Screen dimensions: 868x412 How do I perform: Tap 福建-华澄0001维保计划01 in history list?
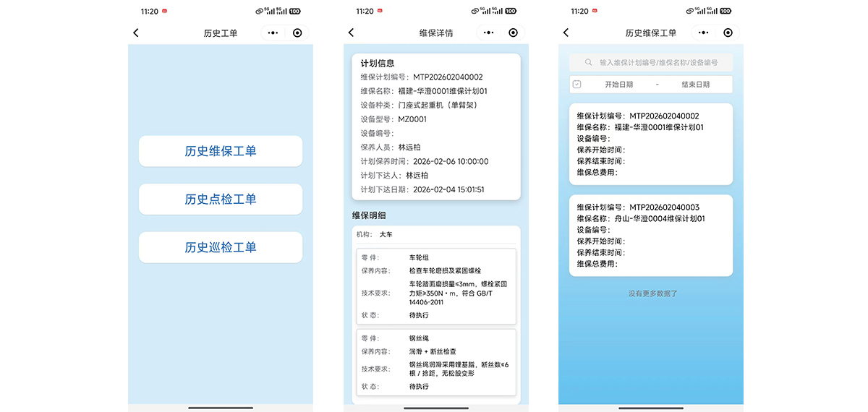coord(660,127)
